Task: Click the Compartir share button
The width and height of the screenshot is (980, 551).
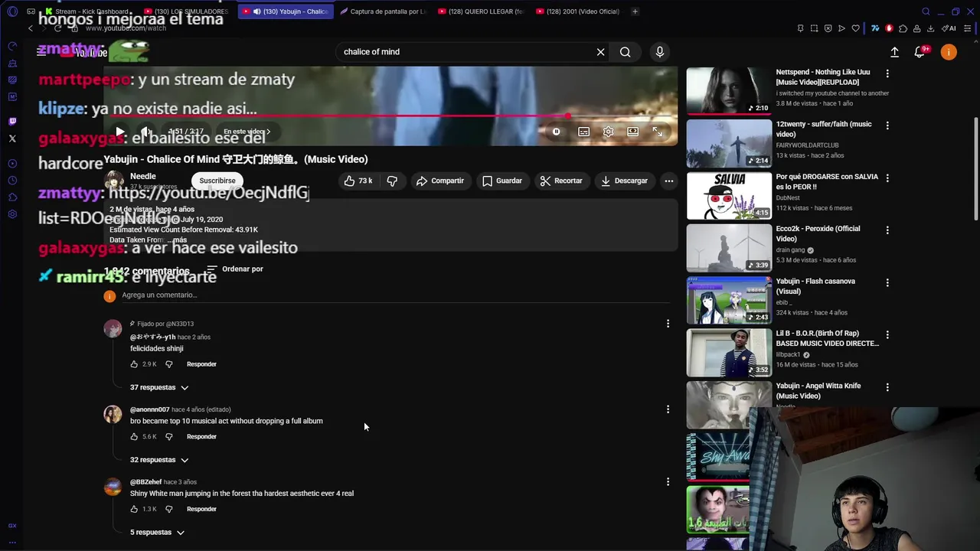Action: tap(440, 181)
